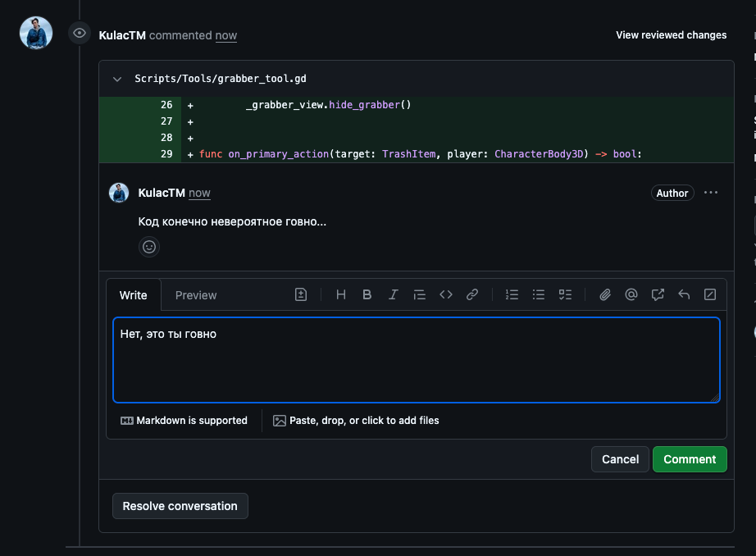Add a link using the chain icon

click(x=472, y=294)
